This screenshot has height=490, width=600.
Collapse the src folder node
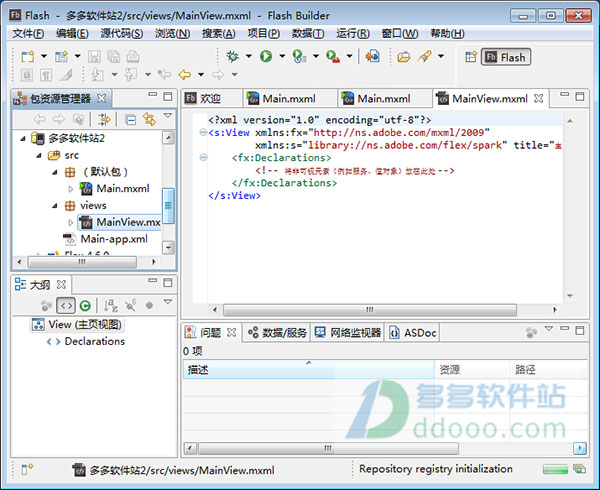pyautogui.click(x=39, y=155)
